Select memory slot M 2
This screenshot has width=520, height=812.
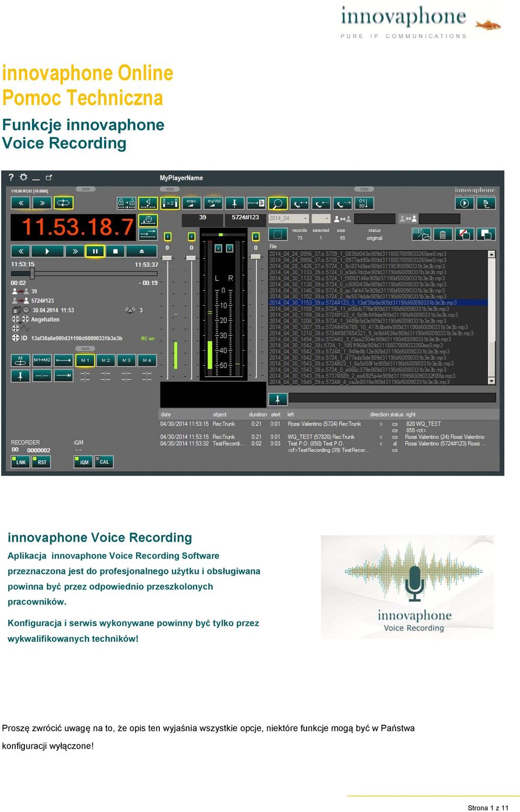tap(106, 360)
